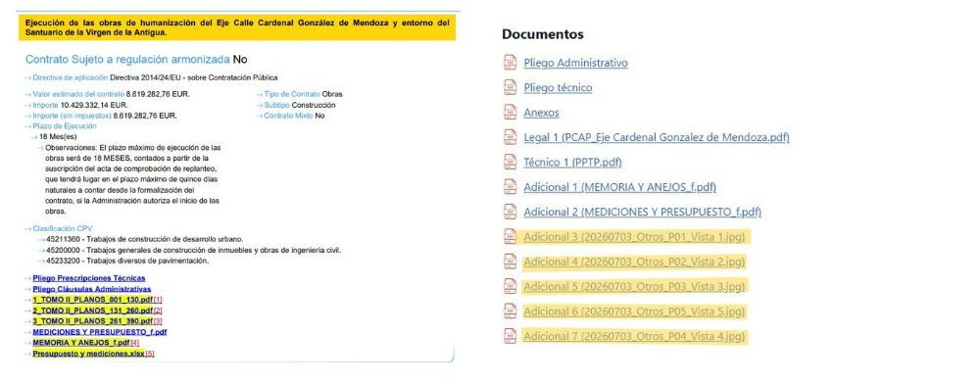The image size is (980, 384).
Task: Click the PDF icon beside Pliego técnico
Action: click(x=511, y=87)
